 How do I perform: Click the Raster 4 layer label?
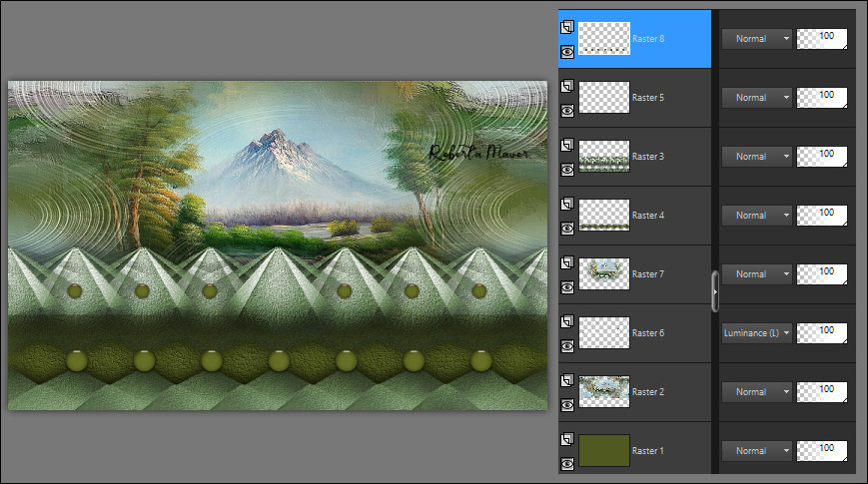(647, 216)
